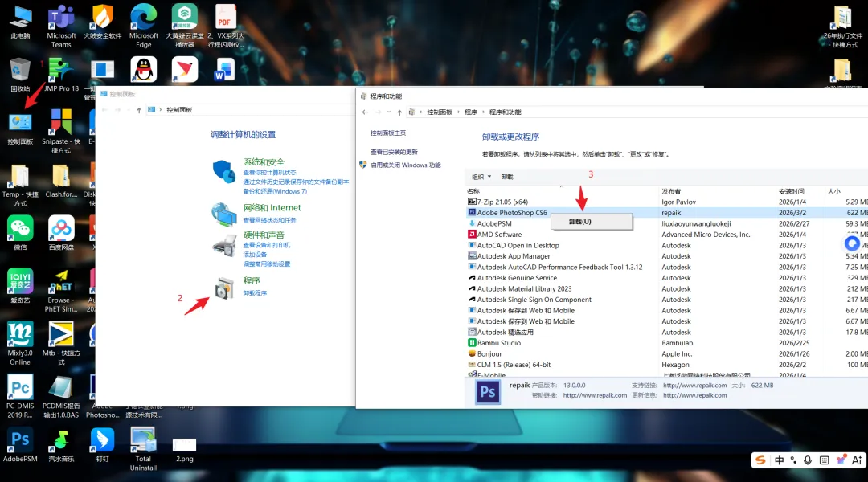Viewport: 868px width, 482px height.
Task: Sort list by 发布者 column header
Action: click(x=717, y=191)
